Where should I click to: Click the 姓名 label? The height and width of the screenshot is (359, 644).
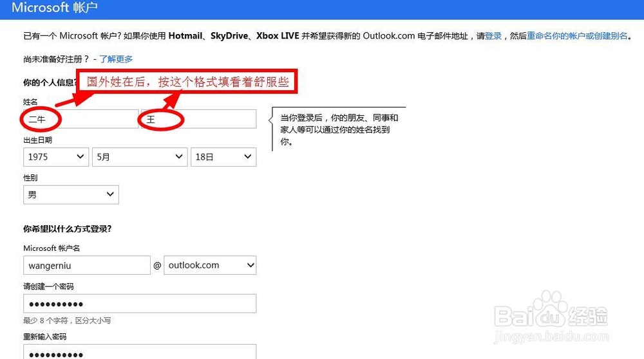[30, 102]
